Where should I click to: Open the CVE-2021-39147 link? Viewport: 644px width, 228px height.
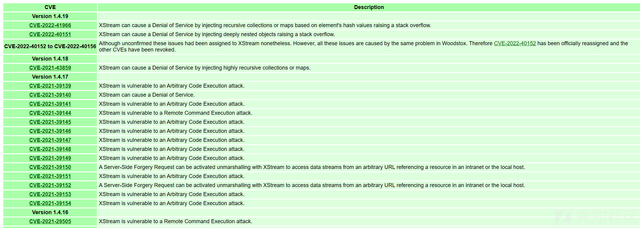coord(50,140)
